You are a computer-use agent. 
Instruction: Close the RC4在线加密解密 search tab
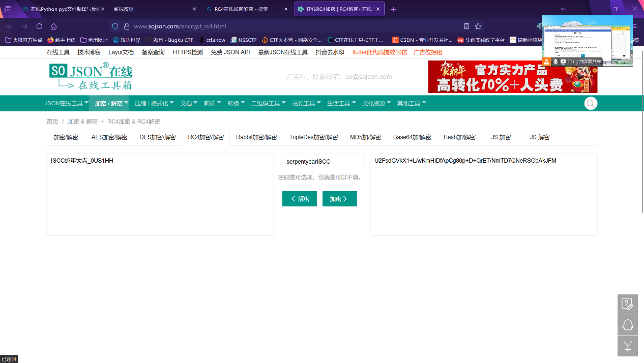(286, 9)
